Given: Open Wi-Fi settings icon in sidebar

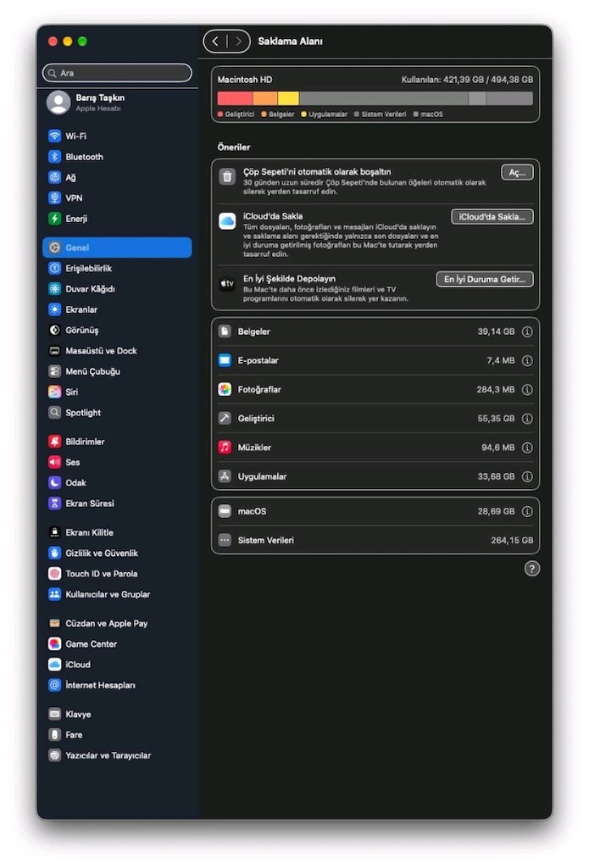Looking at the screenshot, I should [54, 136].
